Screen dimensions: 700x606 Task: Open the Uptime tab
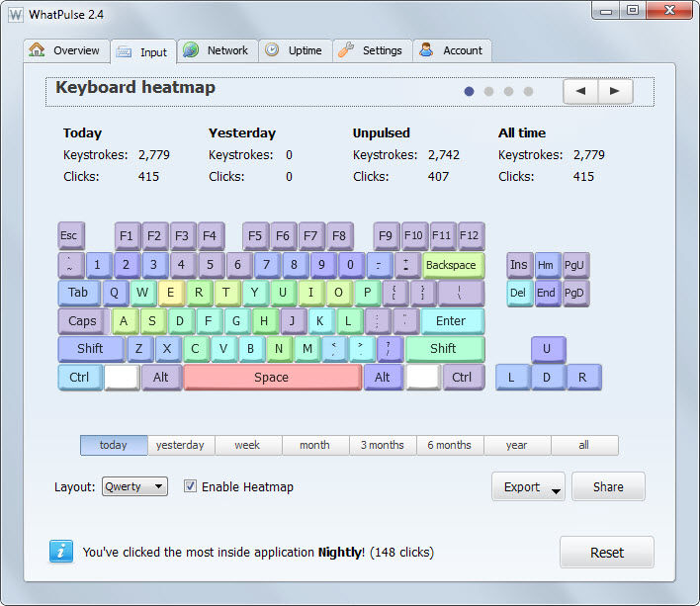pyautogui.click(x=295, y=50)
